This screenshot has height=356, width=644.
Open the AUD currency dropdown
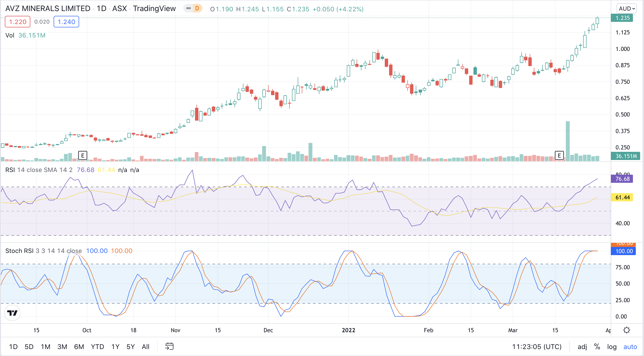626,8
